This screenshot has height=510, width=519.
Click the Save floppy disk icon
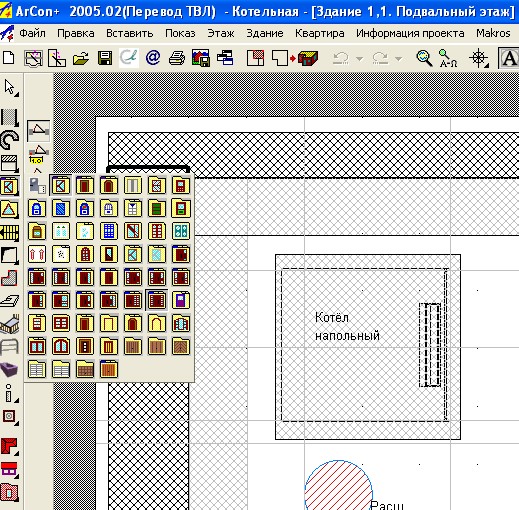(x=105, y=58)
